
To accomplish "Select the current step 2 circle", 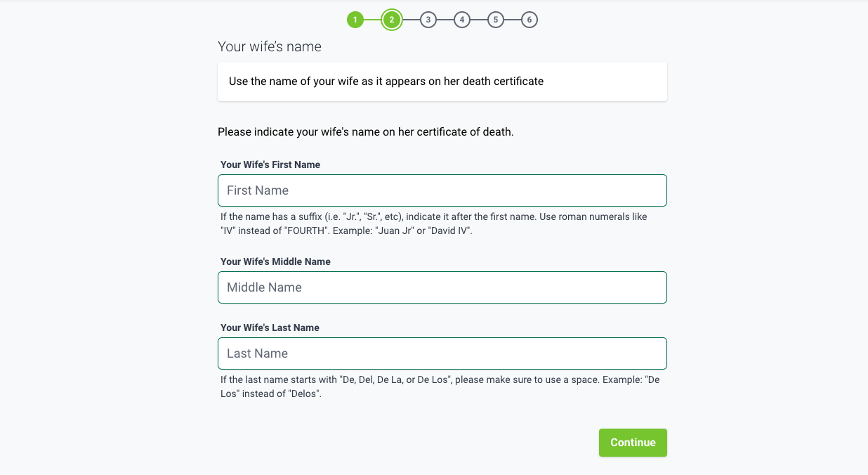I will [x=392, y=20].
